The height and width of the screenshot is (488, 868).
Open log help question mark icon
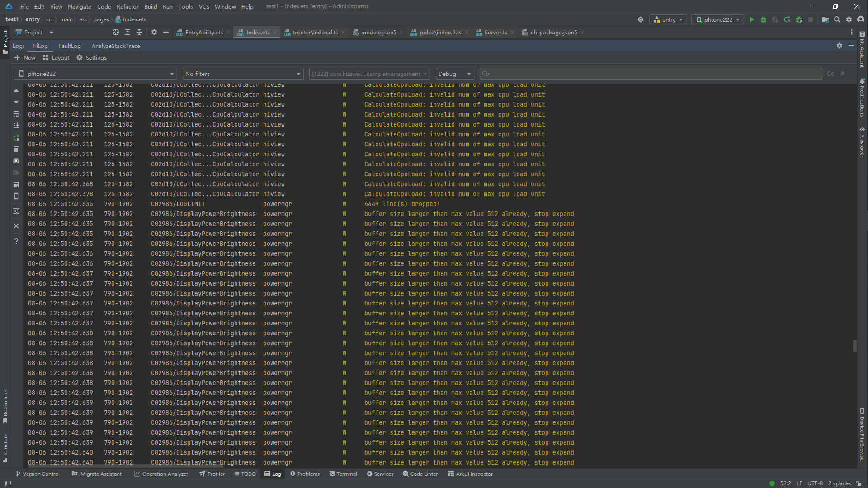tap(16, 241)
